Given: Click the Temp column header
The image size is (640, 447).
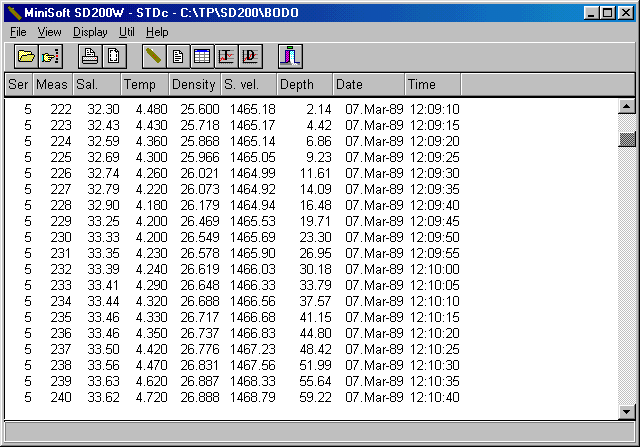Looking at the screenshot, I should tap(145, 85).
